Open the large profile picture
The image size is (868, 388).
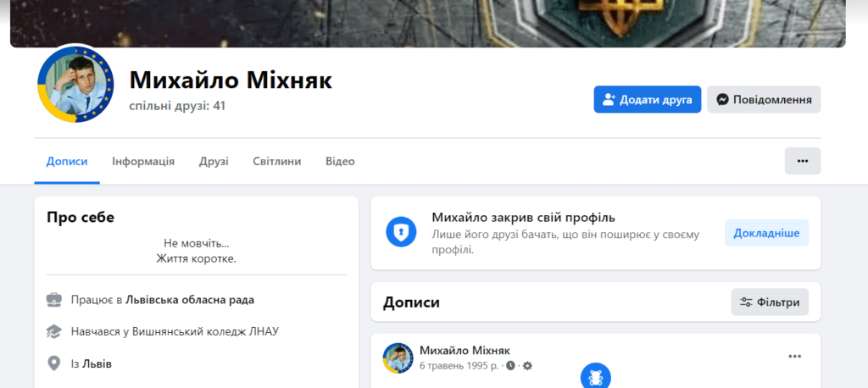(75, 84)
